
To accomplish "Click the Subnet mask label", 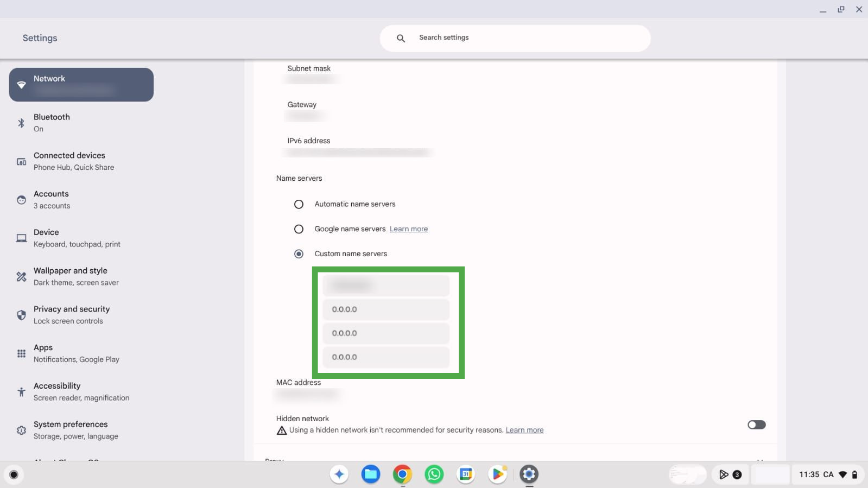I will point(309,68).
